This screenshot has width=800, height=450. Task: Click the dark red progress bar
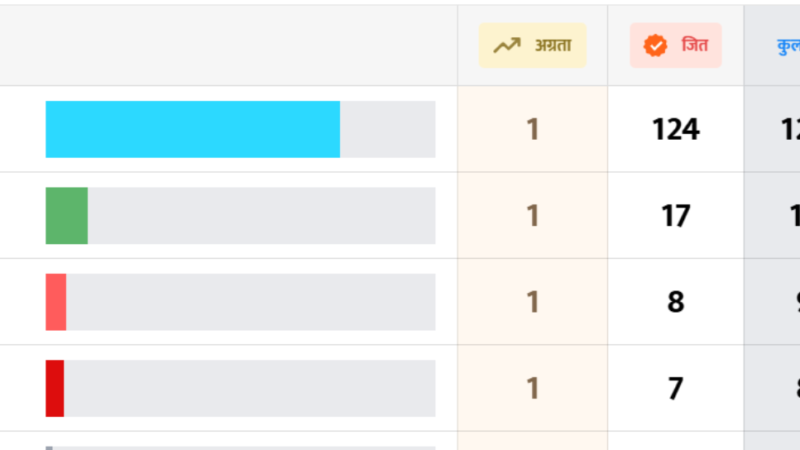pos(55,388)
